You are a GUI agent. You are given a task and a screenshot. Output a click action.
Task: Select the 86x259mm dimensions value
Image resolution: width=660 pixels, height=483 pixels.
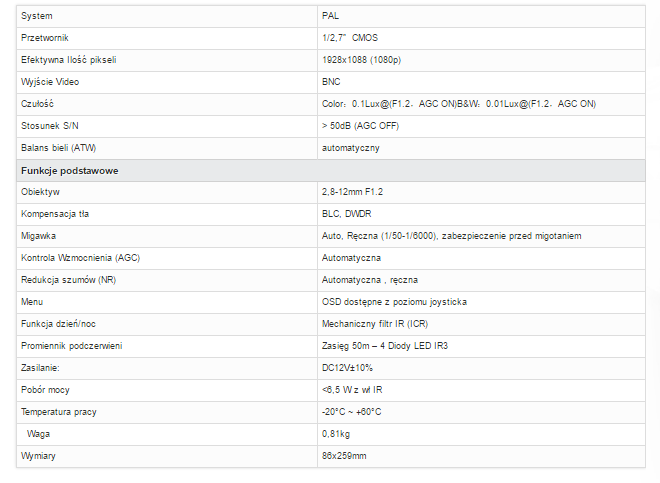pos(344,456)
